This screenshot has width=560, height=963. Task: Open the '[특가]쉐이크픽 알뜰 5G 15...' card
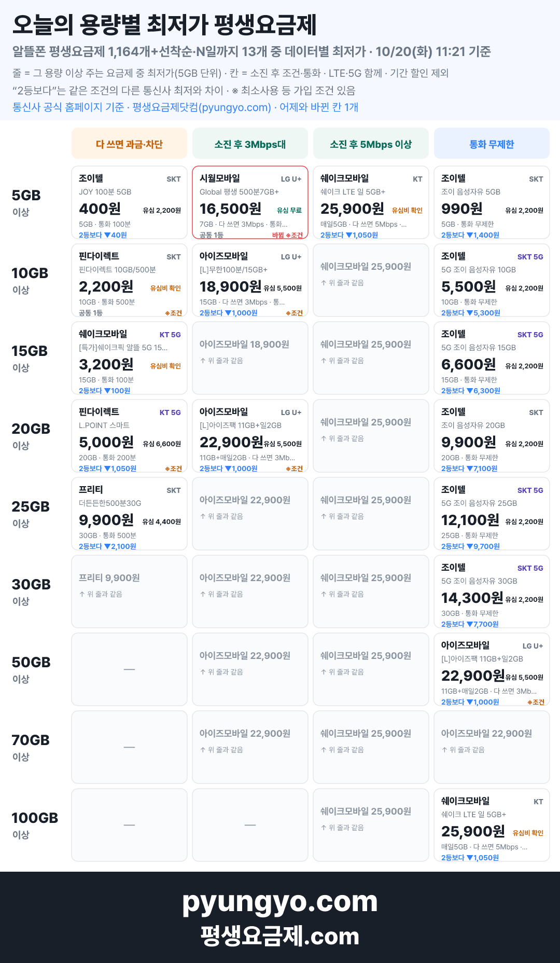tap(129, 358)
